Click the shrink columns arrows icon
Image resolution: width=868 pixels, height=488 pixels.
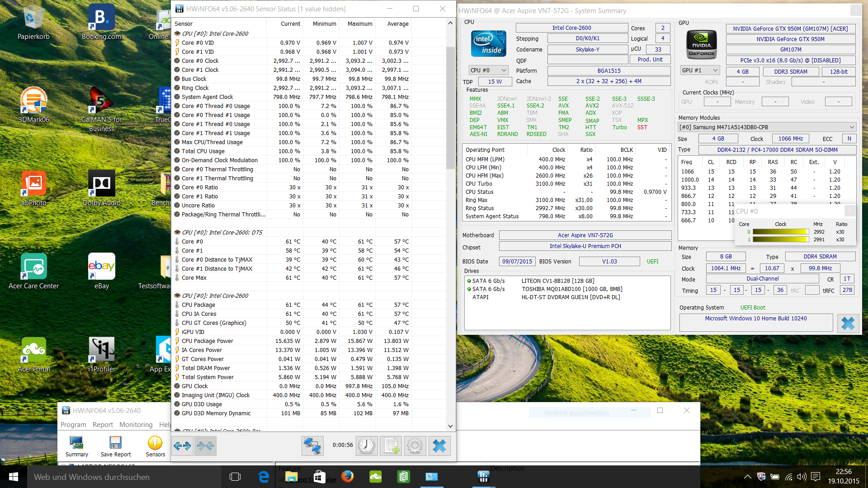206,446
